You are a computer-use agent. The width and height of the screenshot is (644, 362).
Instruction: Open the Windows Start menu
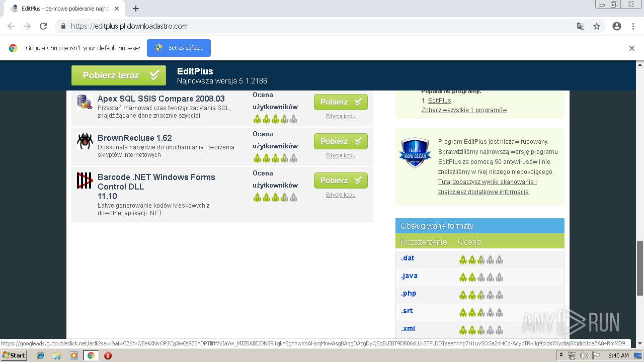click(x=14, y=355)
